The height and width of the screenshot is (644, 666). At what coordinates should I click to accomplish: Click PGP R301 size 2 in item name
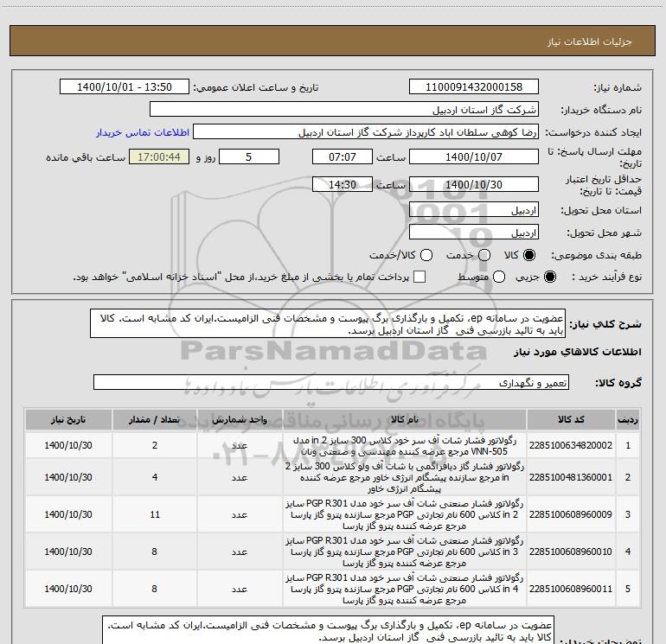pyautogui.click(x=405, y=514)
